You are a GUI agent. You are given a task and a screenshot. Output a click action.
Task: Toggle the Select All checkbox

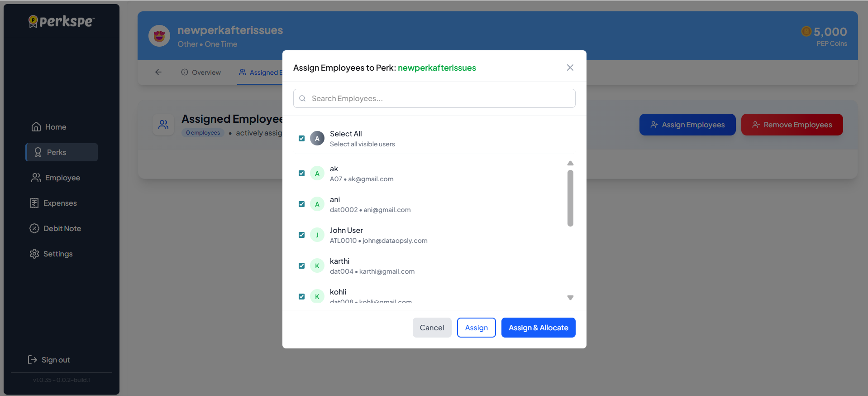[301, 139]
